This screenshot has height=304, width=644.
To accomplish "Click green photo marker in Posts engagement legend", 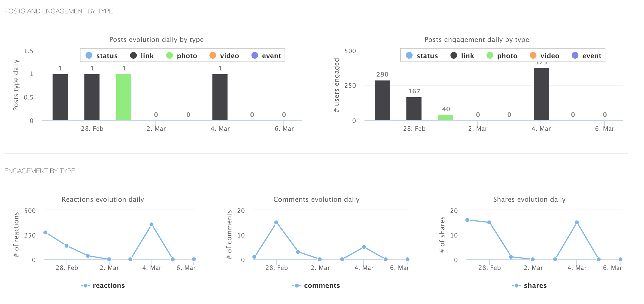I will point(490,56).
